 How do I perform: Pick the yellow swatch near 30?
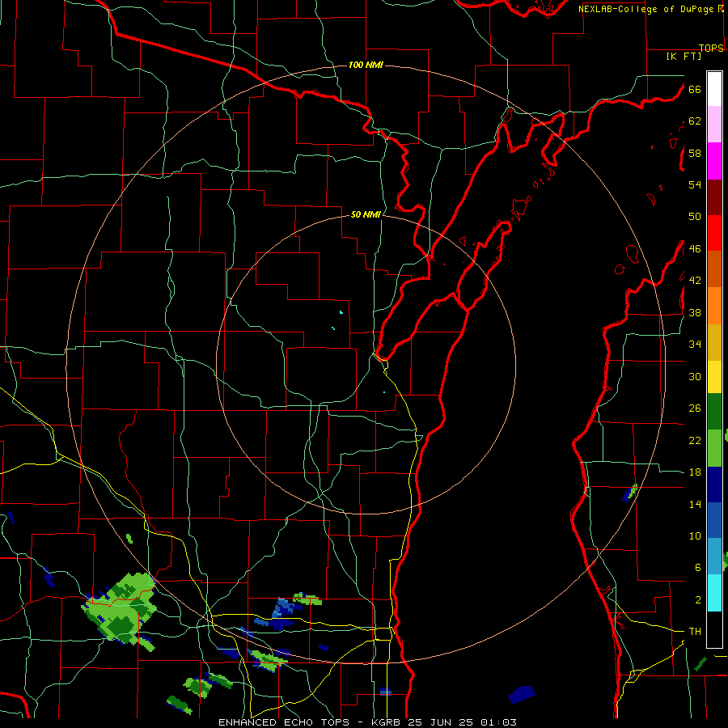[714, 377]
